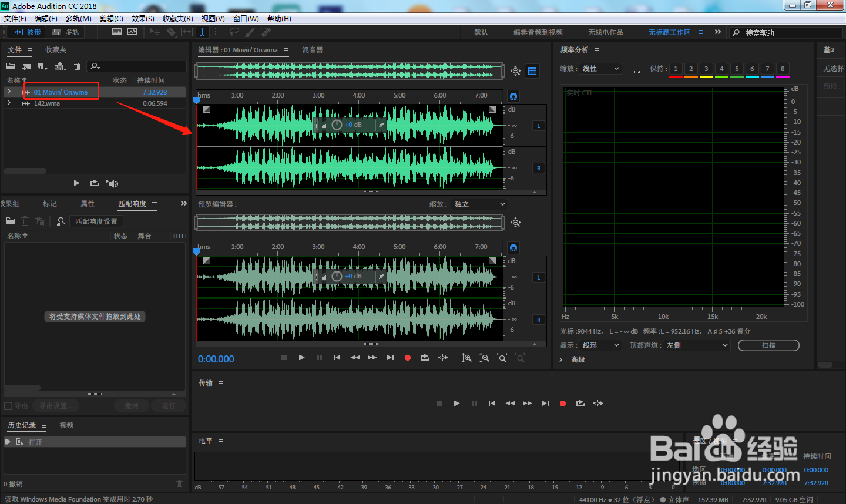Viewport: 846px width, 504px height.
Task: Open the 收藏夹 (Favorites) tab
Action: [x=56, y=50]
